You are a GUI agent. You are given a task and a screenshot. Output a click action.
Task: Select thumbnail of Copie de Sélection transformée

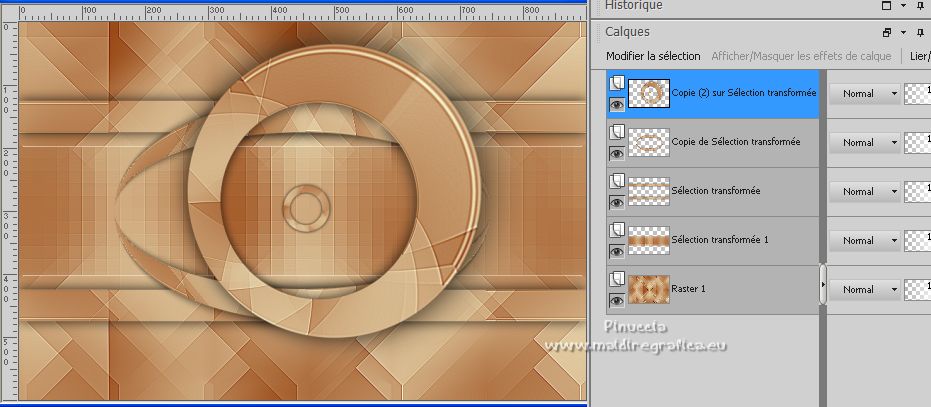tap(649, 143)
